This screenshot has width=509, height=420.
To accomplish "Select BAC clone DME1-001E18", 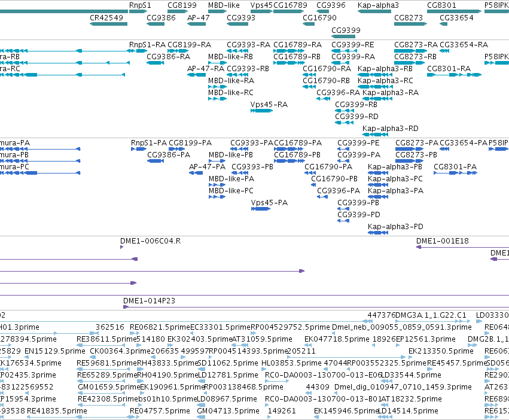I will (x=443, y=241).
